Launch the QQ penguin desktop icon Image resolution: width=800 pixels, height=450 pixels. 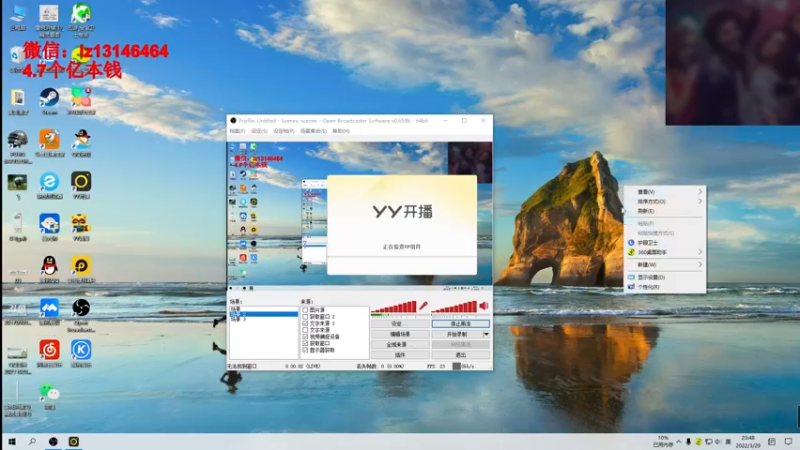tap(49, 266)
